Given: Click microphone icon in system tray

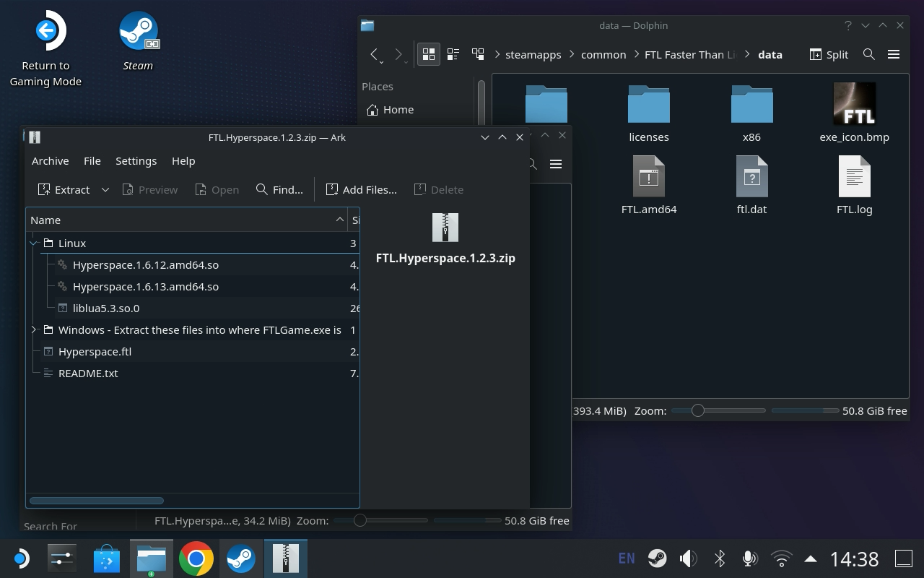Looking at the screenshot, I should [750, 558].
